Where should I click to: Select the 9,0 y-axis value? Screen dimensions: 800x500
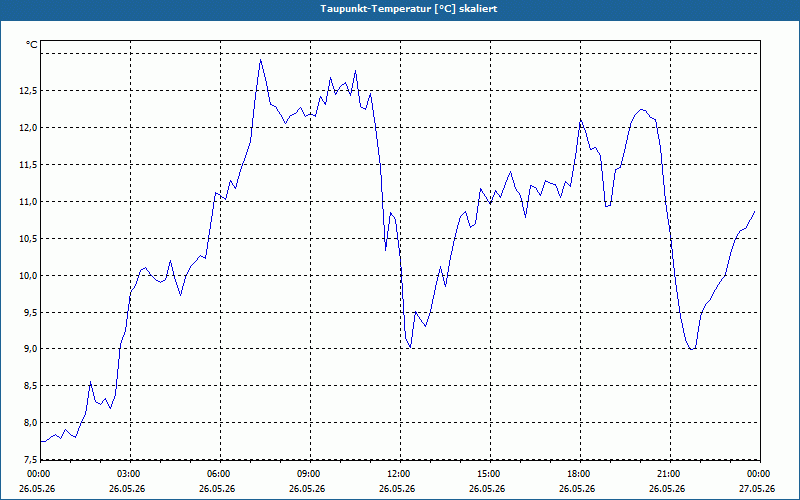30,349
